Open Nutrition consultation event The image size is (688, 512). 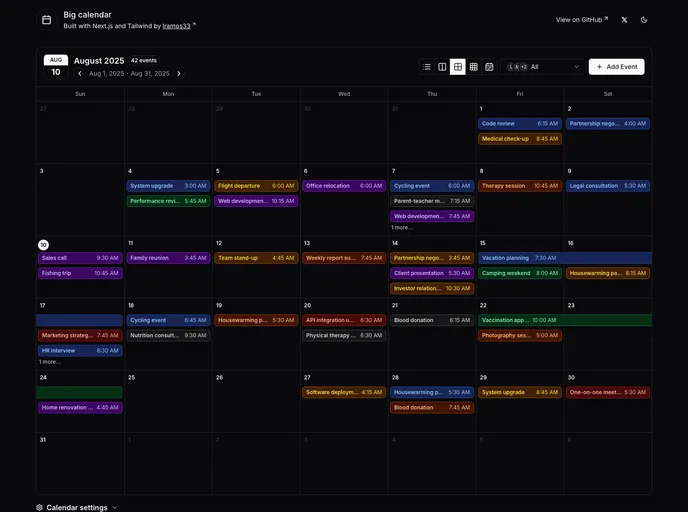tap(168, 336)
